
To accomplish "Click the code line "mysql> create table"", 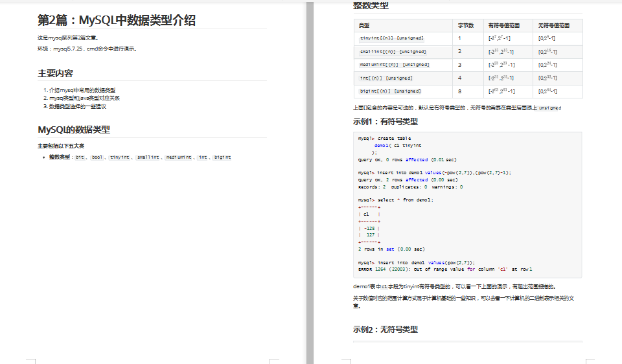I will [384, 139].
